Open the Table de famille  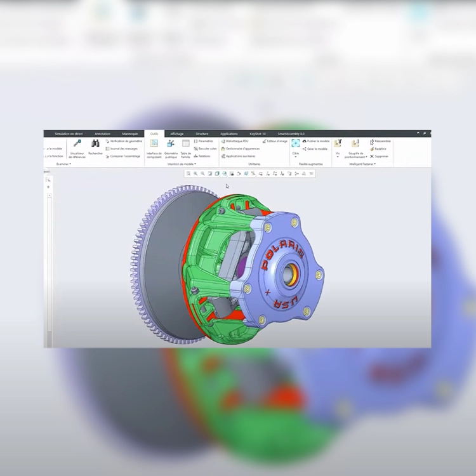[185, 149]
